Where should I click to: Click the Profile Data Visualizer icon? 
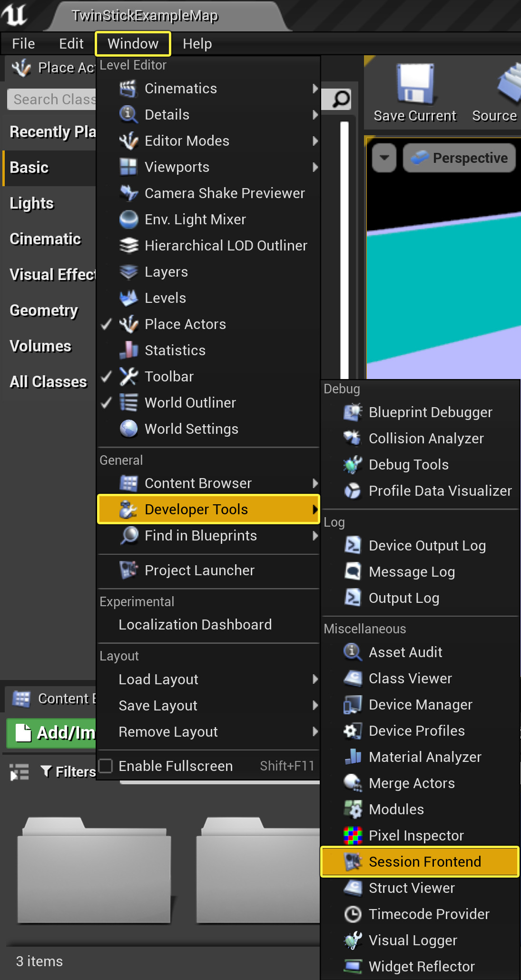(353, 491)
